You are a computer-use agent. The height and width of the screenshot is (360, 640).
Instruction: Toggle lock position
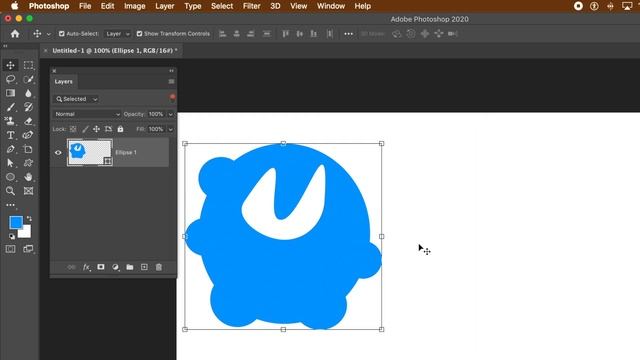[x=96, y=129]
